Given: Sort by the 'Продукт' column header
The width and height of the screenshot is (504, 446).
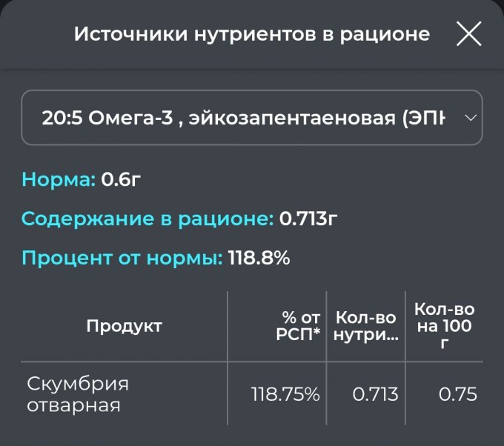Looking at the screenshot, I should point(124,326).
